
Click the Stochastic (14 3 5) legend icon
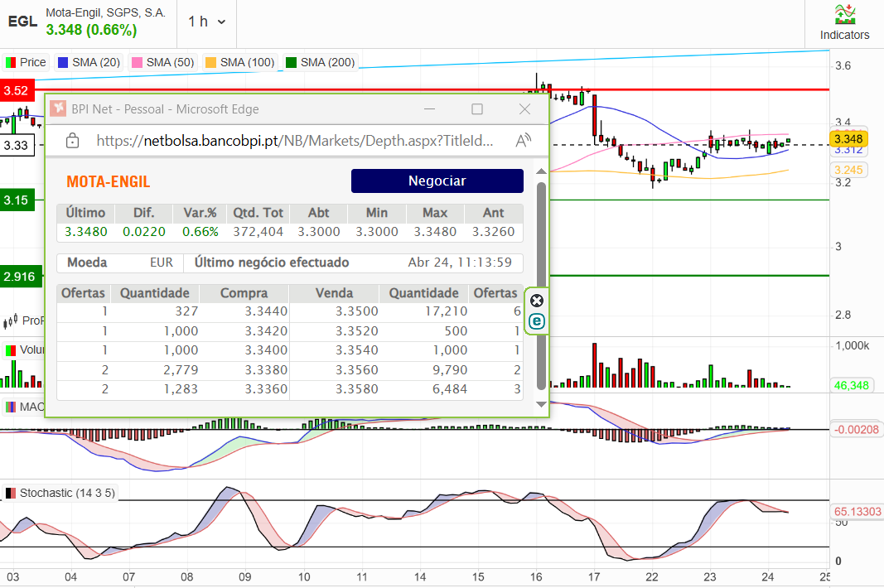[x=11, y=493]
